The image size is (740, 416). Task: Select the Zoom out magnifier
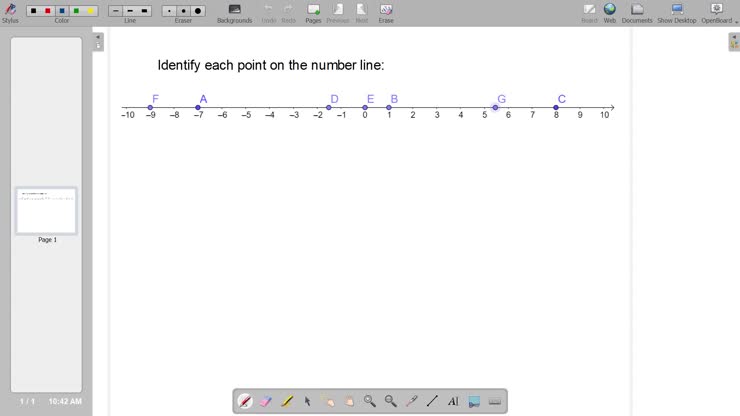pyautogui.click(x=391, y=401)
